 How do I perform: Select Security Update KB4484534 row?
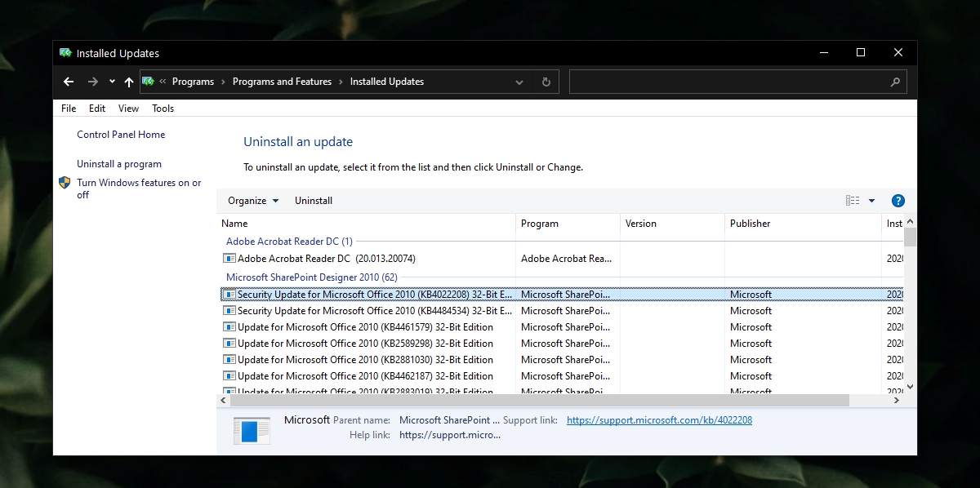(561, 311)
